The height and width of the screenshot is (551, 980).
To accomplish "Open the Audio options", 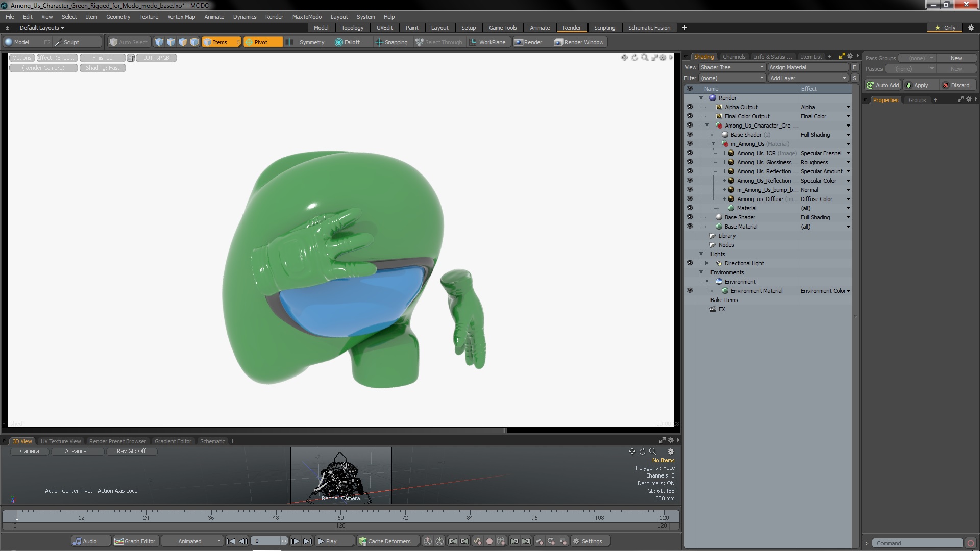I will click(x=91, y=541).
